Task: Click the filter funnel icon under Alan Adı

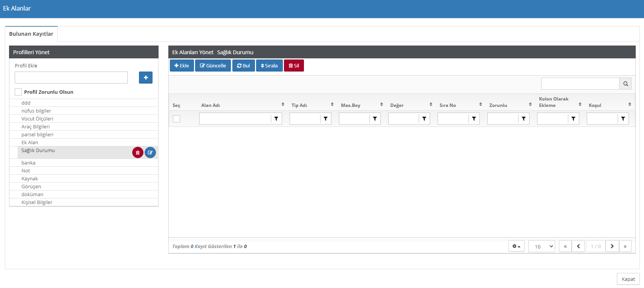Action: [x=276, y=119]
